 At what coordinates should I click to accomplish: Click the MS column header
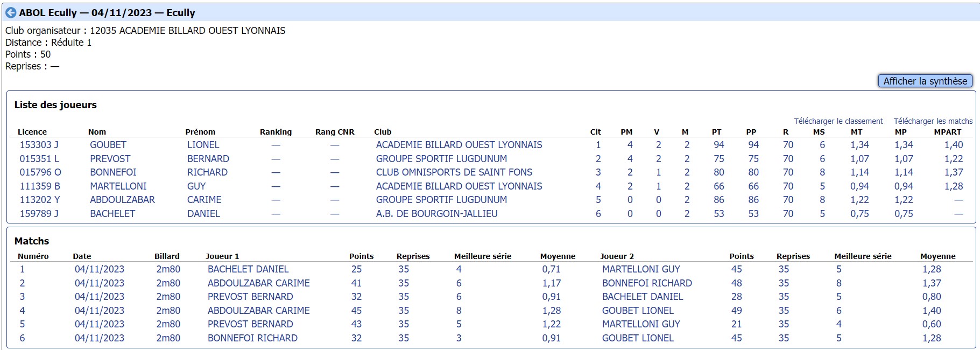(x=819, y=132)
